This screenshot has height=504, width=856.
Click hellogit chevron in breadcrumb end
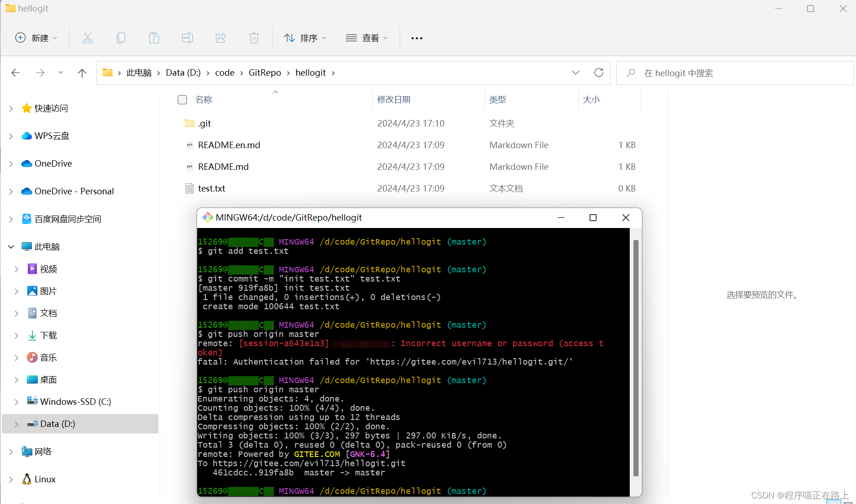(333, 73)
